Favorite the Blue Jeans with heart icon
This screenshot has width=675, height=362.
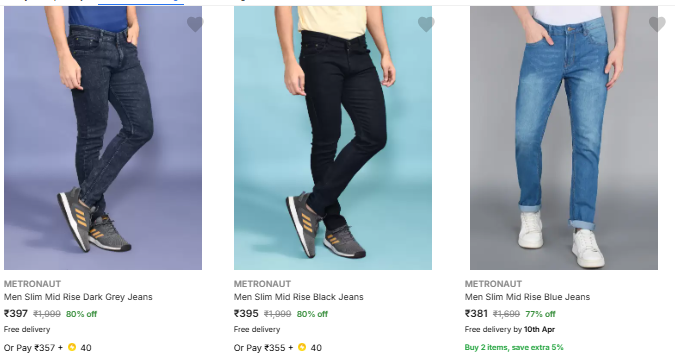coord(657,24)
